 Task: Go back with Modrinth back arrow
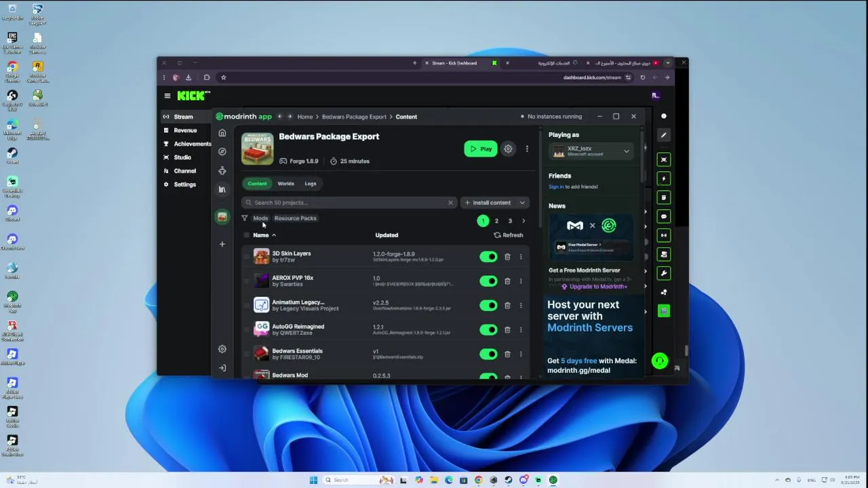click(279, 117)
